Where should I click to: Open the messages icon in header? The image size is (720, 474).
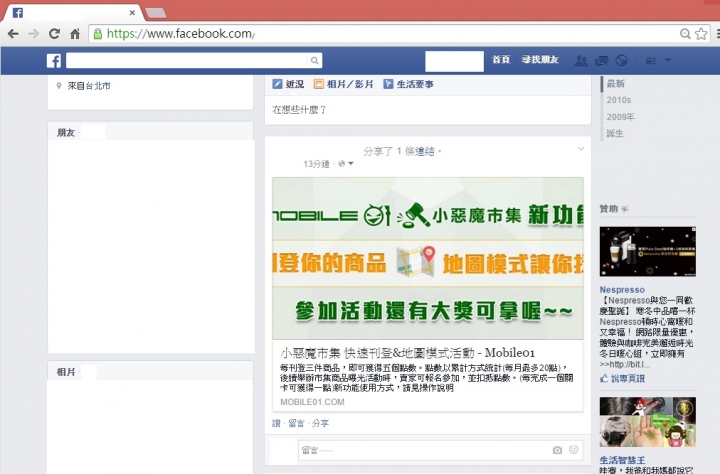(602, 61)
